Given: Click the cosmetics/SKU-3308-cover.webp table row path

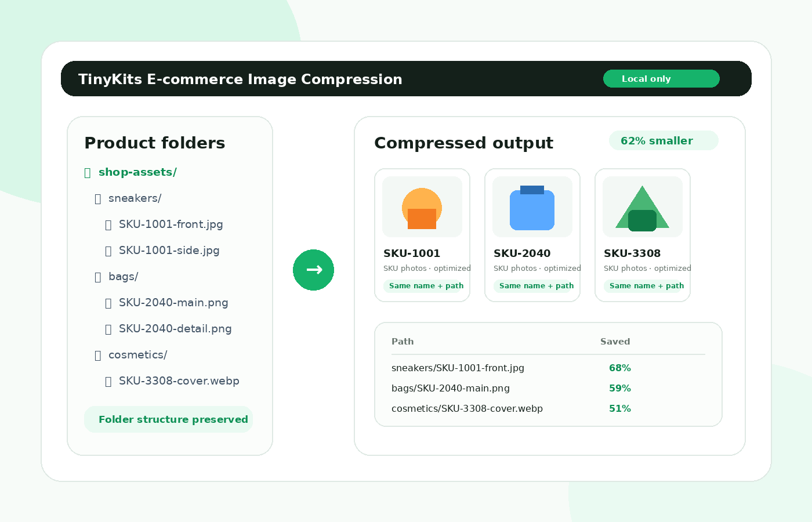Looking at the screenshot, I should (x=467, y=409).
